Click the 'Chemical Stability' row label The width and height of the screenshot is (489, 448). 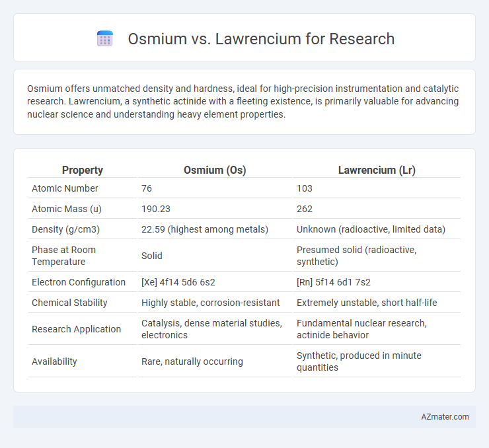(69, 303)
